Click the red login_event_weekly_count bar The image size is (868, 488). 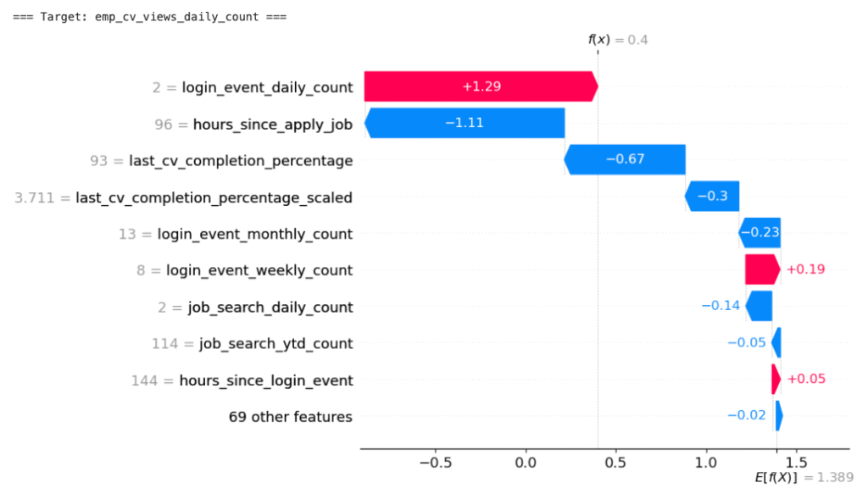[x=761, y=269]
